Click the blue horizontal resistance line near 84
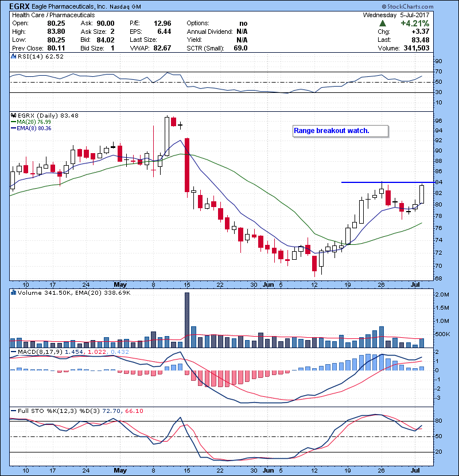This screenshot has height=476, width=459. [x=387, y=182]
